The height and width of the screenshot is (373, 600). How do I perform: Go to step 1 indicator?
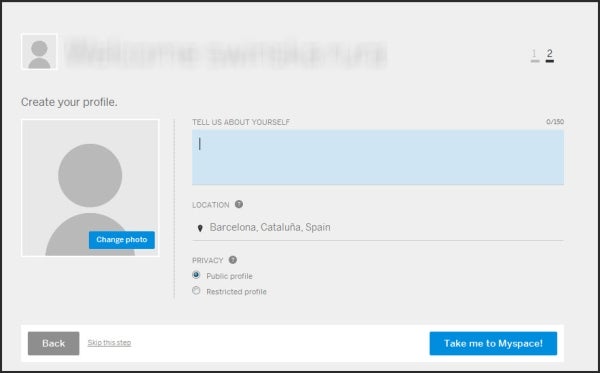point(535,55)
